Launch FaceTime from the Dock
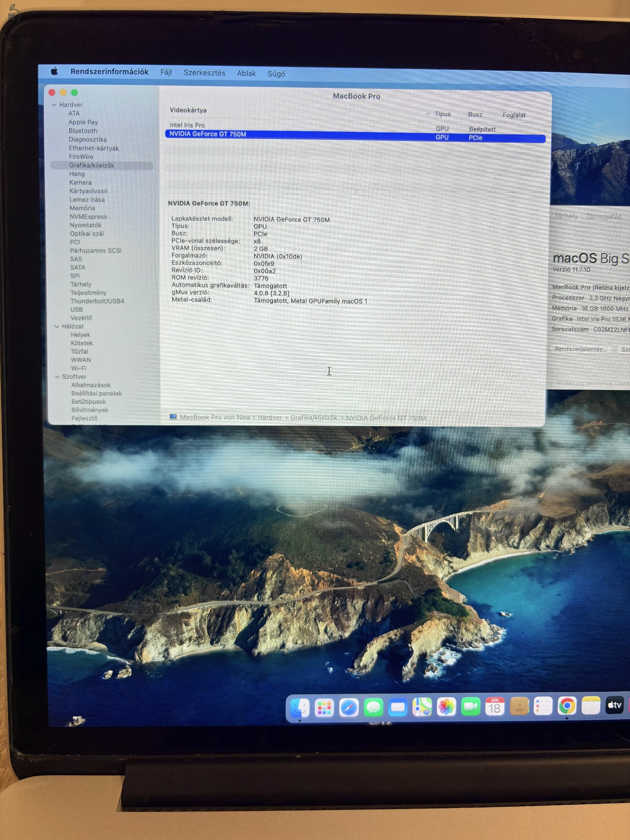Screen dimensions: 630x840 [470, 707]
